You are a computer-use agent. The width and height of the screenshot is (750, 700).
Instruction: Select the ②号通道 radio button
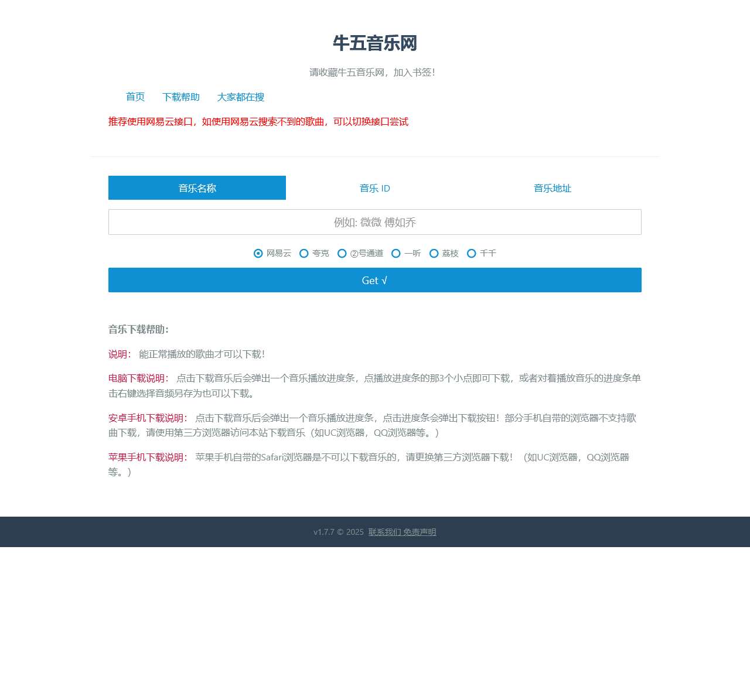point(342,253)
